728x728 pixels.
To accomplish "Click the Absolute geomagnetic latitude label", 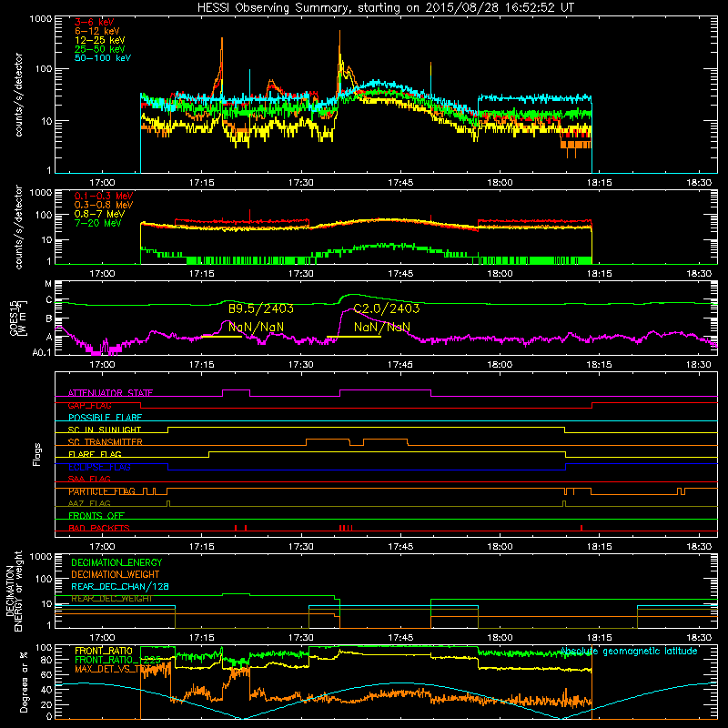I will click(x=629, y=652).
